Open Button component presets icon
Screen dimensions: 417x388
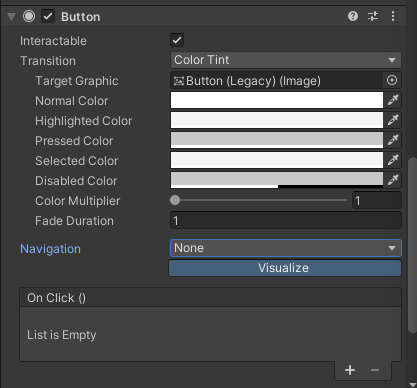point(373,16)
